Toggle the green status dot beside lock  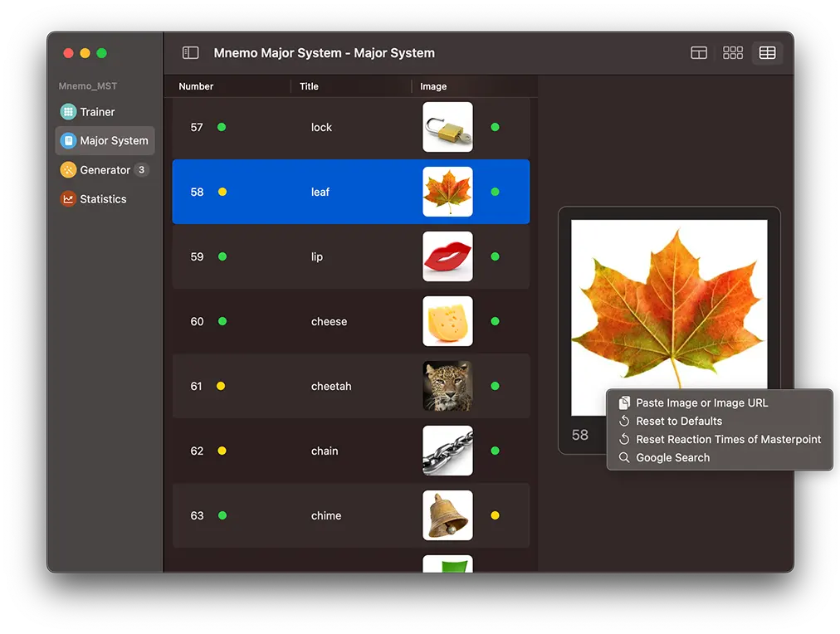click(222, 127)
